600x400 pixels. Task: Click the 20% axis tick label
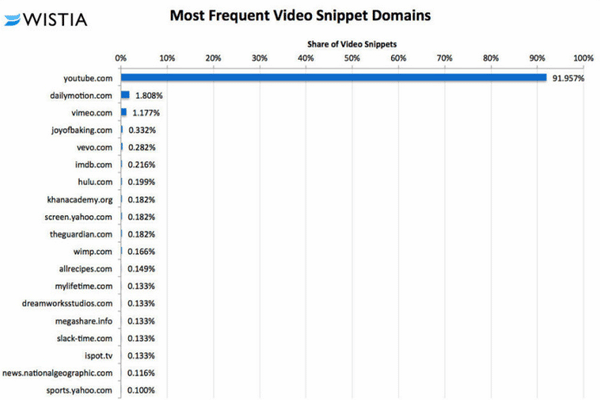coord(213,58)
